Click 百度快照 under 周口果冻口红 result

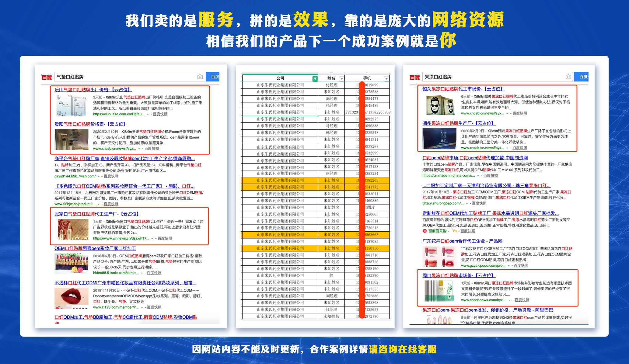[x=522, y=300]
